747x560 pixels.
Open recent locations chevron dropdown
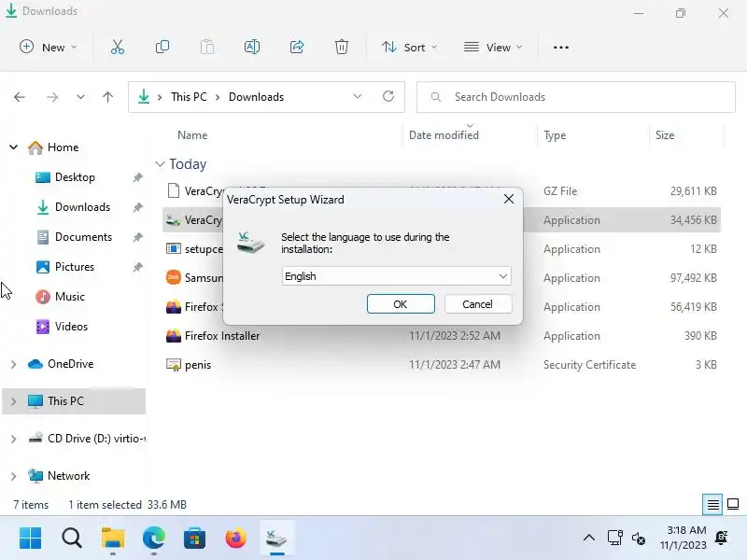tap(80, 97)
